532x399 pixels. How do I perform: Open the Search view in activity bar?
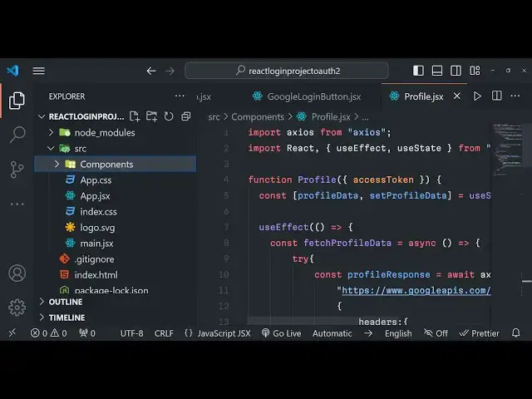tap(17, 135)
